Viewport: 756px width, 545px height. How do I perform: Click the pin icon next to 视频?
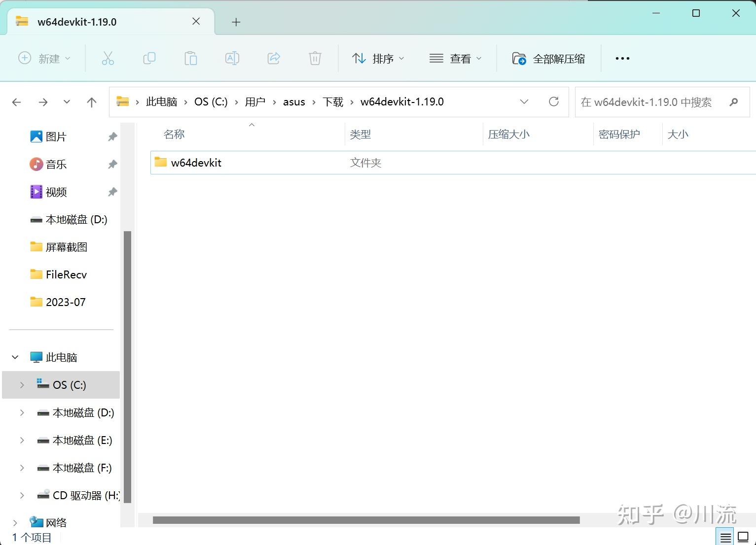(x=112, y=192)
